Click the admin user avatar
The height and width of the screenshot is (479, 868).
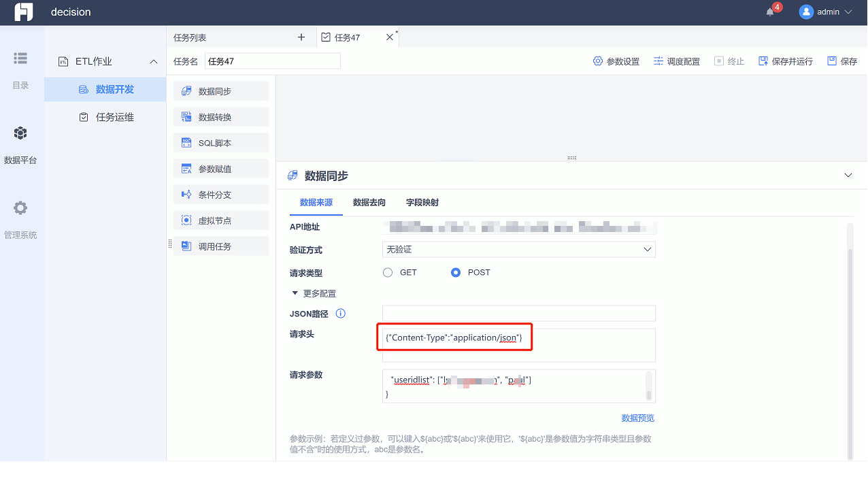(x=806, y=12)
